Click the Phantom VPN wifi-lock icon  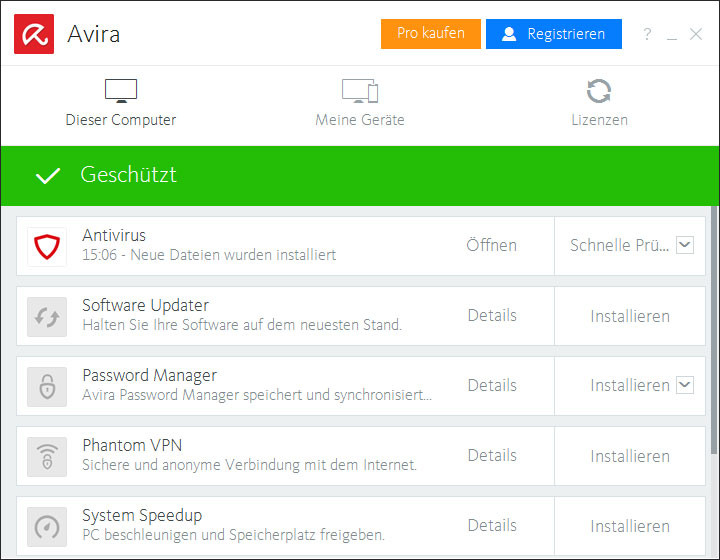(x=47, y=456)
